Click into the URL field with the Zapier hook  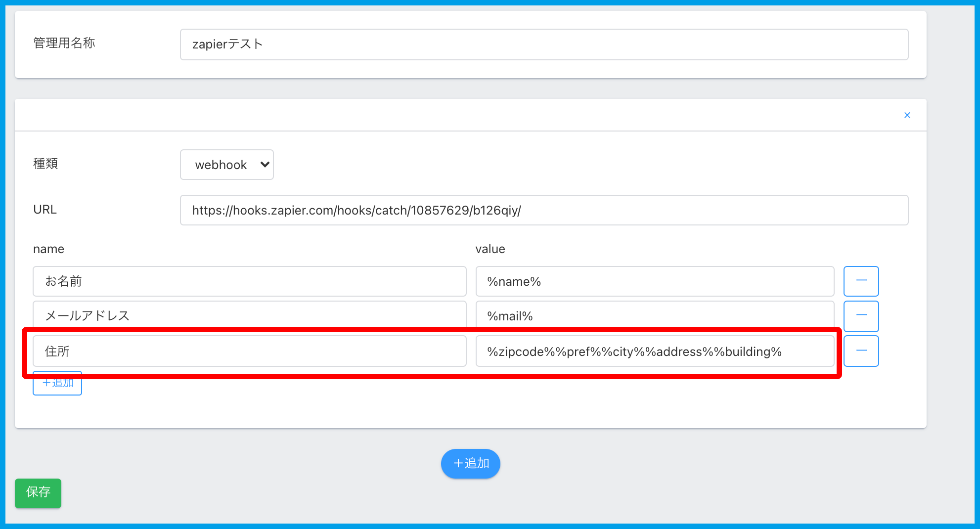click(544, 210)
